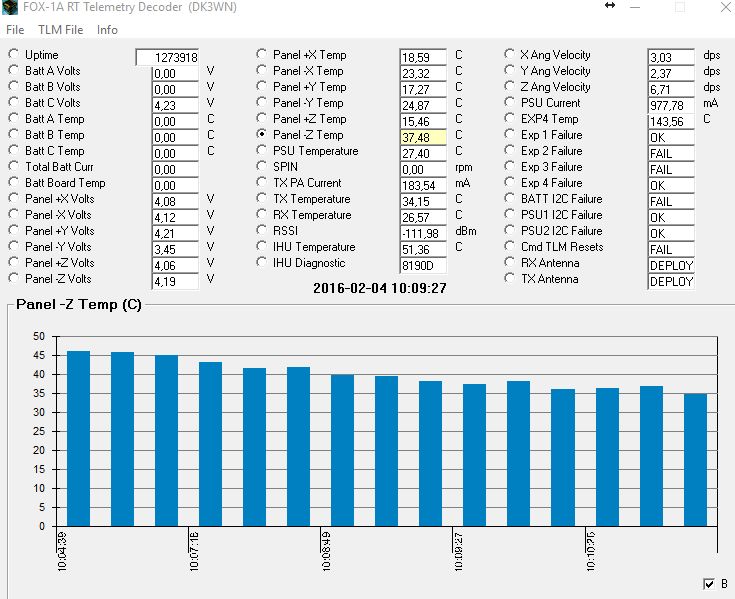
Task: Select the Uptime radio button
Action: click(x=14, y=54)
